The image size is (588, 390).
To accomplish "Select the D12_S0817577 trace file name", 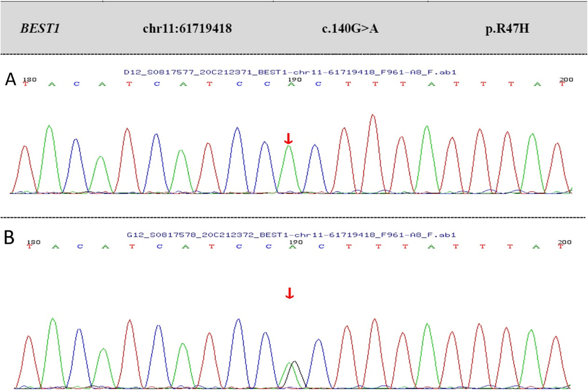I will 290,72.
